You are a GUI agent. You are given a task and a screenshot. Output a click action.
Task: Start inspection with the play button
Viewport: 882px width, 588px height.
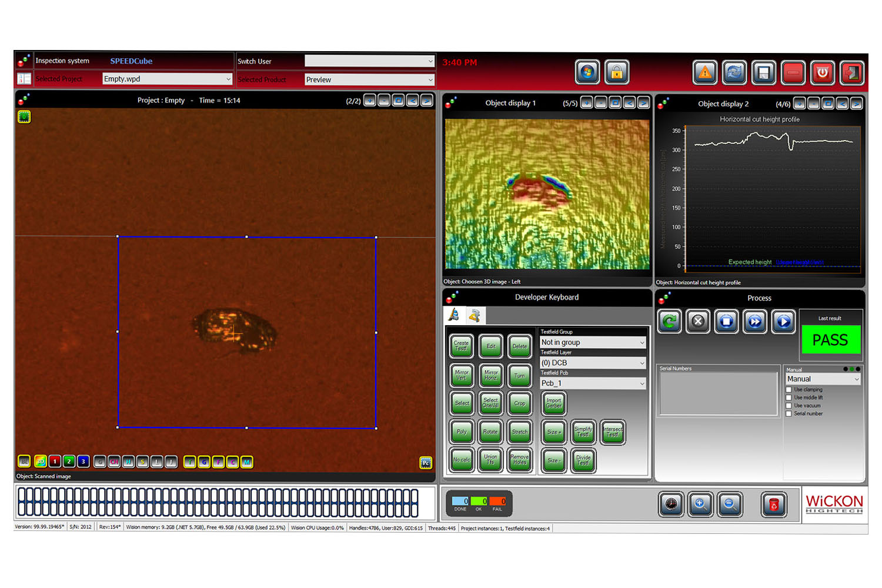coord(783,322)
